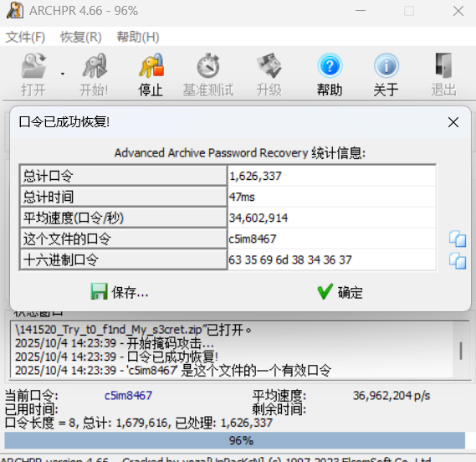Expand the dropdown arrow beside the Open icon
Image resolution: width=476 pixels, height=462 pixels.
(x=63, y=74)
